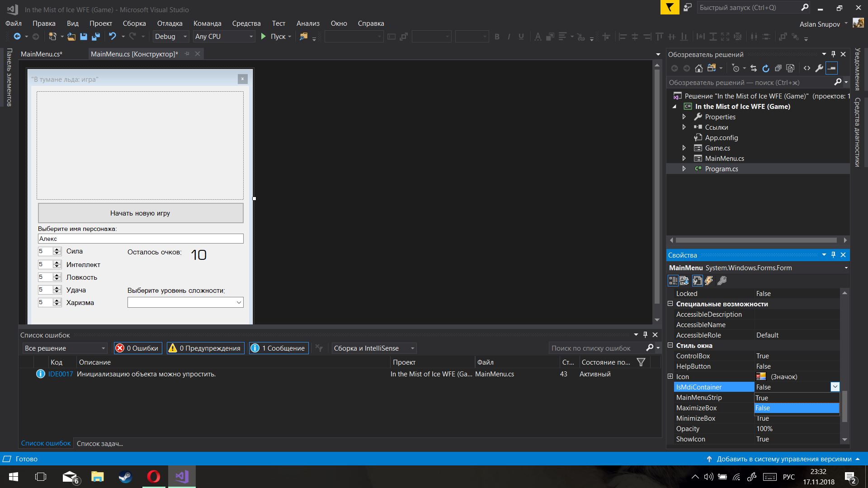The width and height of the screenshot is (868, 488).
Task: Collapse all items in Solution Explorer
Action: pos(778,68)
